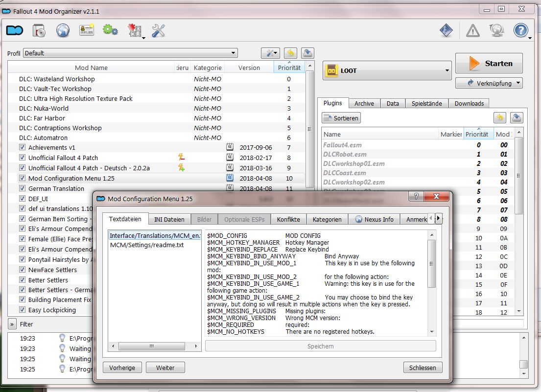
Task: Click calendar icon for Mod Configuration Menu 1.25 row
Action: [230, 178]
